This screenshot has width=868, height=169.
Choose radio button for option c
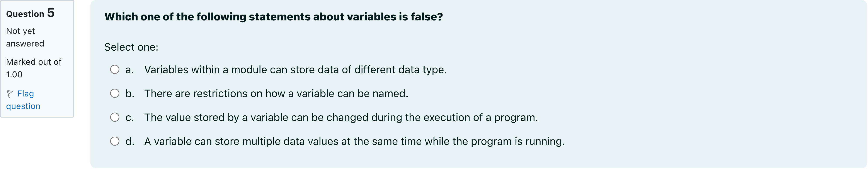click(x=115, y=117)
